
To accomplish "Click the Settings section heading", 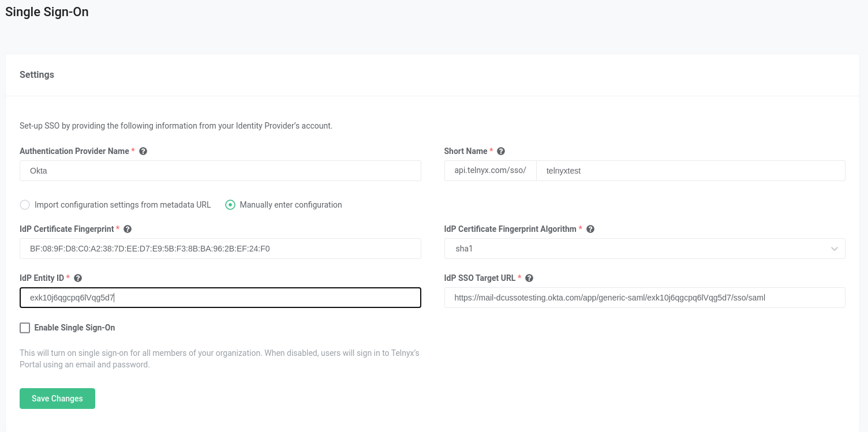I will (x=37, y=74).
